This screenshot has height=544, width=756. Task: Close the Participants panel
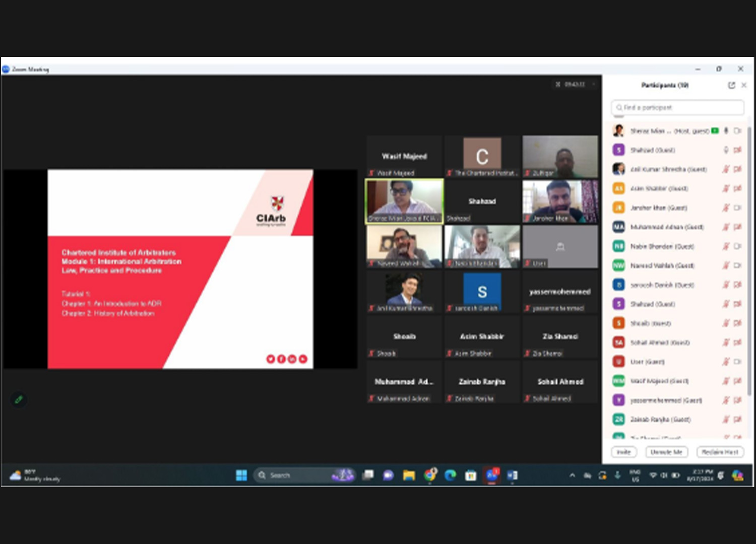click(744, 85)
